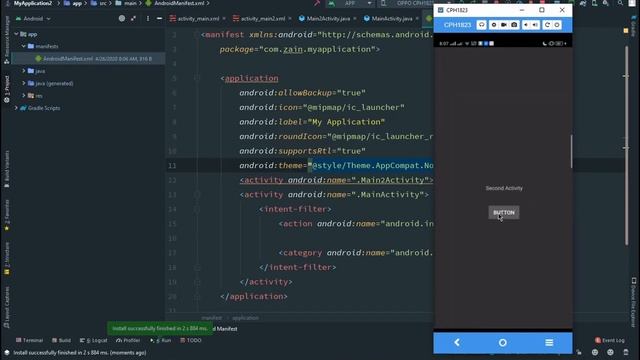Expand the Gradle Scripts node
The height and width of the screenshot is (360, 640).
16,108
